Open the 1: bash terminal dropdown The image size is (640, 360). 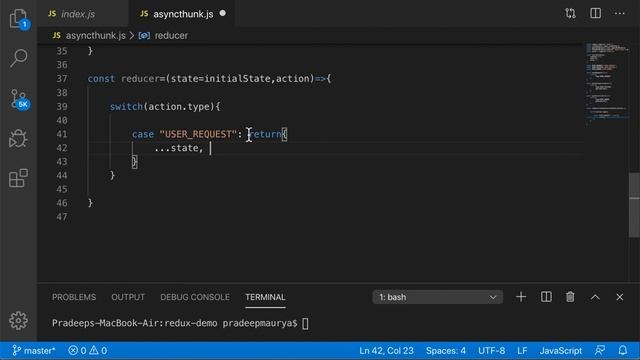438,297
